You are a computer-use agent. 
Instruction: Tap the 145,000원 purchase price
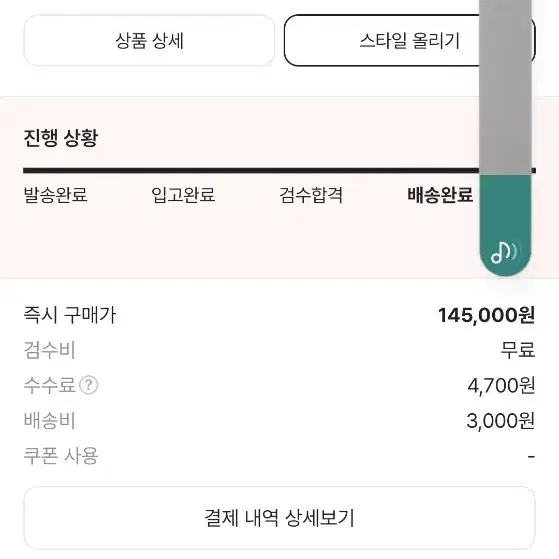coord(486,315)
